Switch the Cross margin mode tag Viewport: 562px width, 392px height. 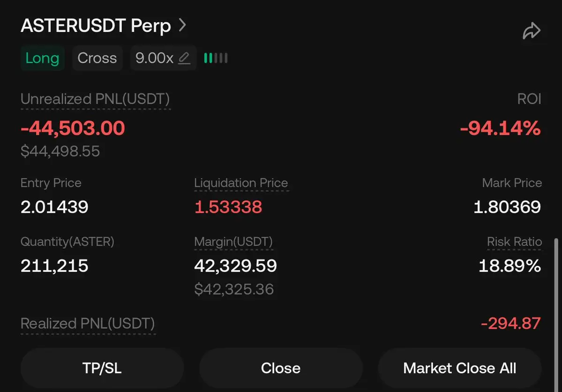click(97, 58)
